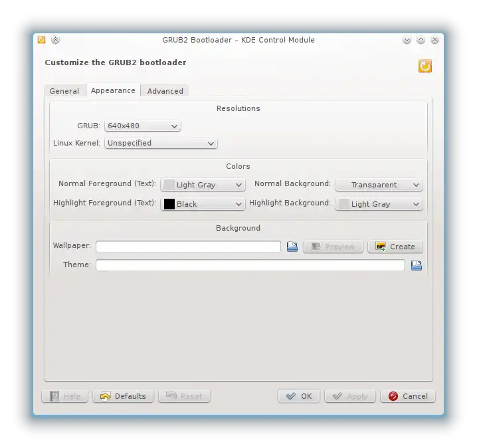
Task: Open Normal Background color dropdown
Action: 379,185
